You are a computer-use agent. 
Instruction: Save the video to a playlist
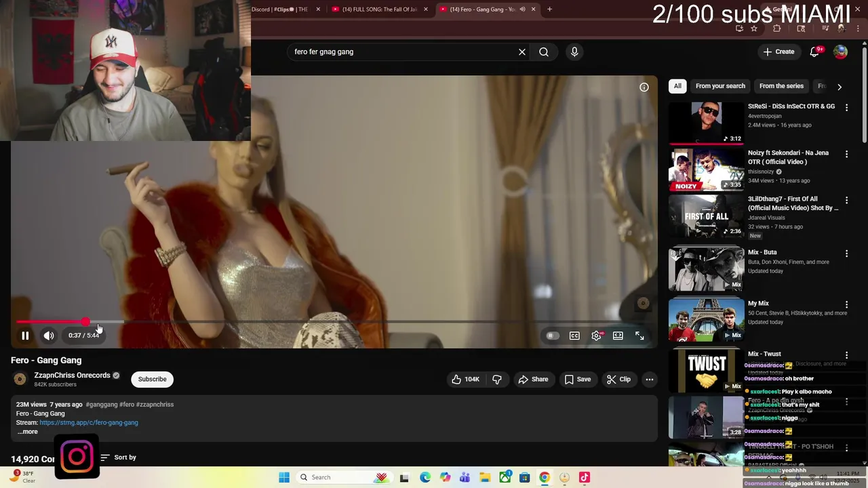(x=578, y=379)
